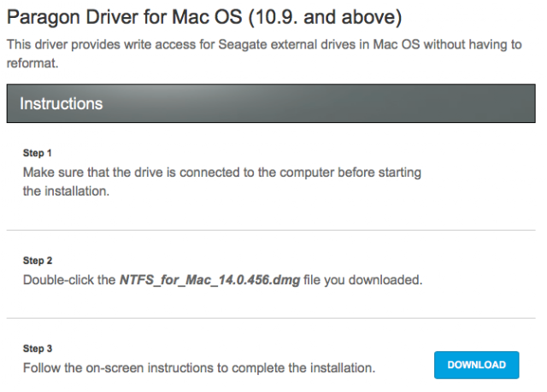The height and width of the screenshot is (392, 547).
Task: Click the "Double-click the" text in Step 2
Action: tap(69, 280)
